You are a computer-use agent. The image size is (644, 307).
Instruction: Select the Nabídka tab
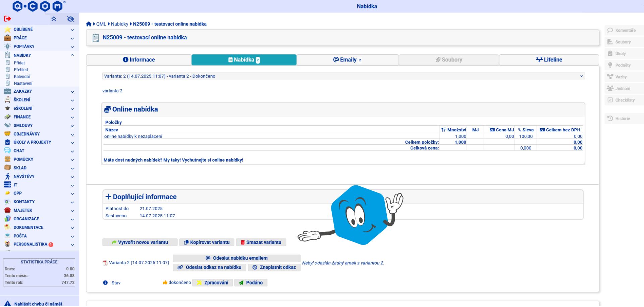tap(244, 60)
